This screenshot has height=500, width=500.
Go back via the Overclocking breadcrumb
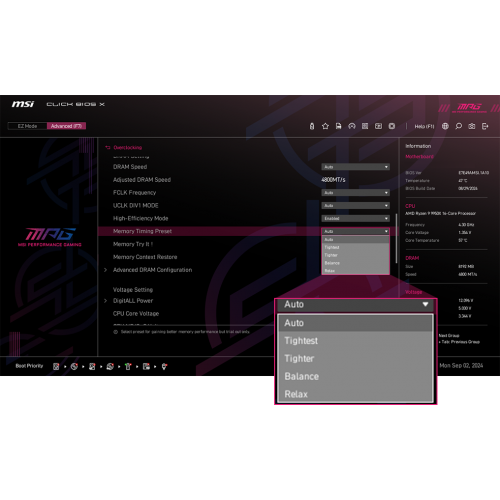click(128, 147)
